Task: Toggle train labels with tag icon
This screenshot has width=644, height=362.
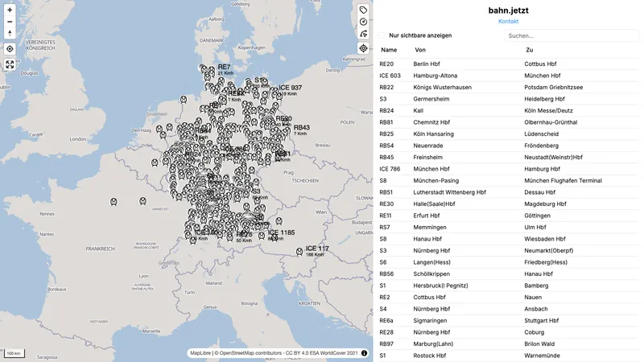Action: point(363,10)
